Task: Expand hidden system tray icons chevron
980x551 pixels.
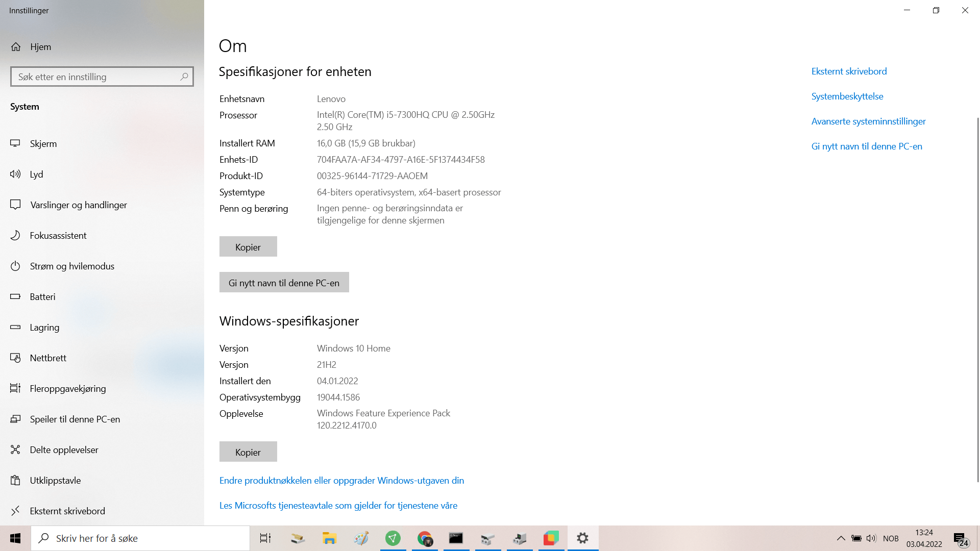Action: (841, 538)
